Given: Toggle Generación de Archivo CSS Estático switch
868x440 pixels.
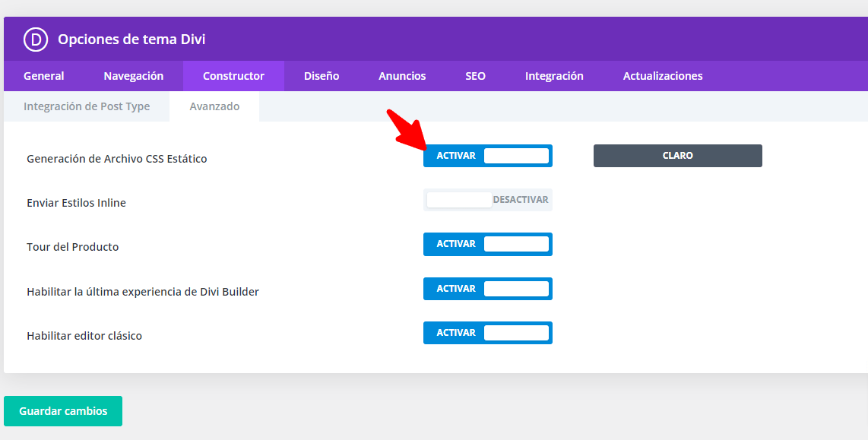Looking at the screenshot, I should [488, 156].
